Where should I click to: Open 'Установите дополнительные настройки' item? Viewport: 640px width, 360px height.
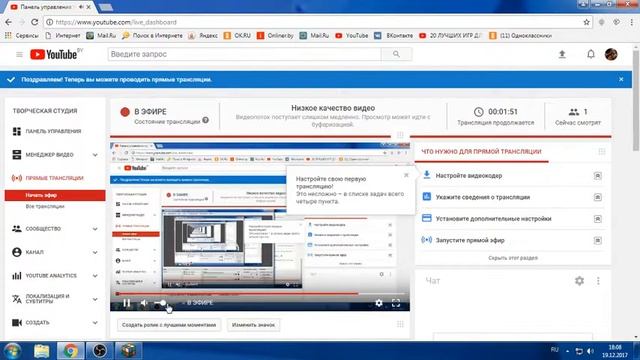tap(493, 219)
